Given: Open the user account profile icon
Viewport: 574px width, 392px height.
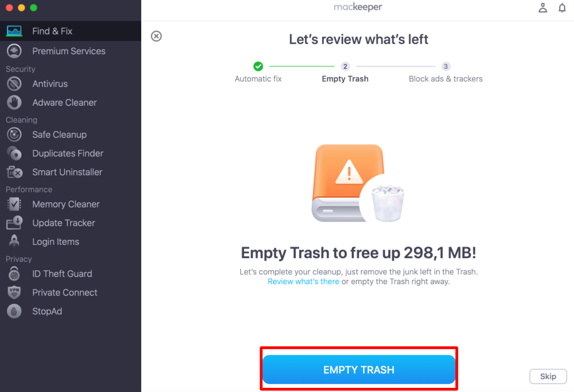Looking at the screenshot, I should tap(543, 8).
